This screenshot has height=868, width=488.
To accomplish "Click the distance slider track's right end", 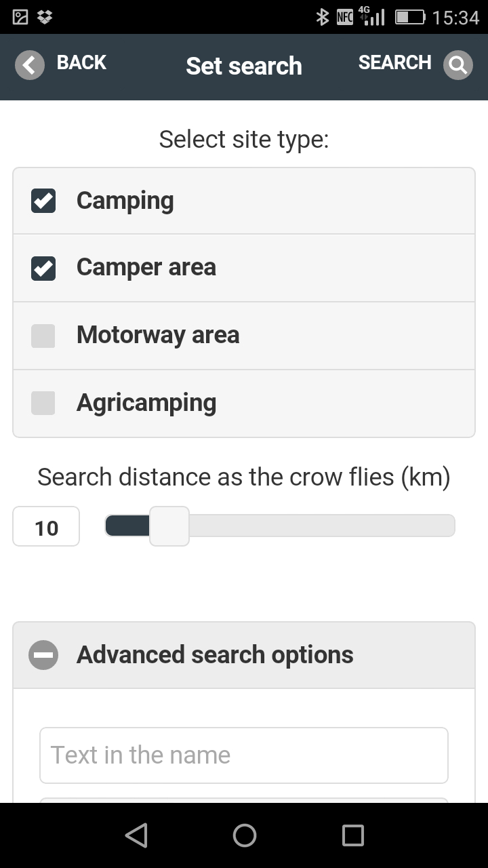I will [x=447, y=526].
